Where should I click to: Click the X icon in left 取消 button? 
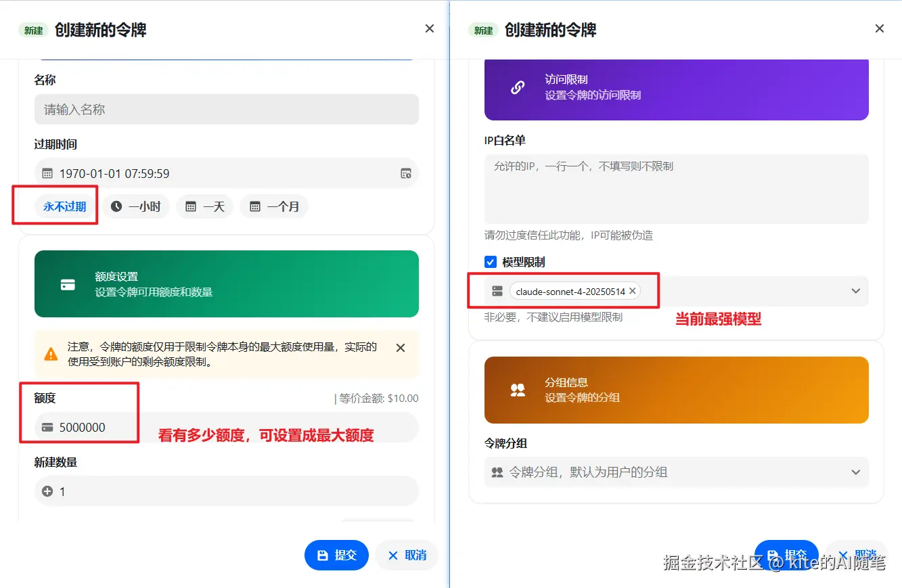click(392, 556)
